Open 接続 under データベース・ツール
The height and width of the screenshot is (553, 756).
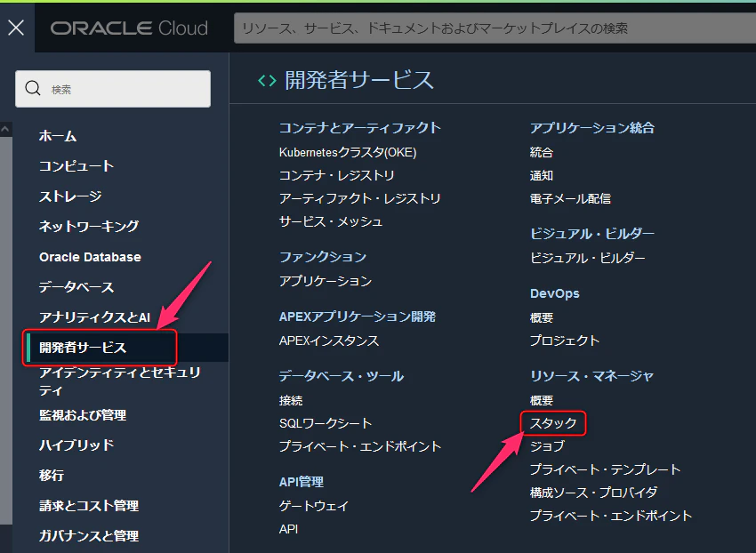(x=291, y=400)
